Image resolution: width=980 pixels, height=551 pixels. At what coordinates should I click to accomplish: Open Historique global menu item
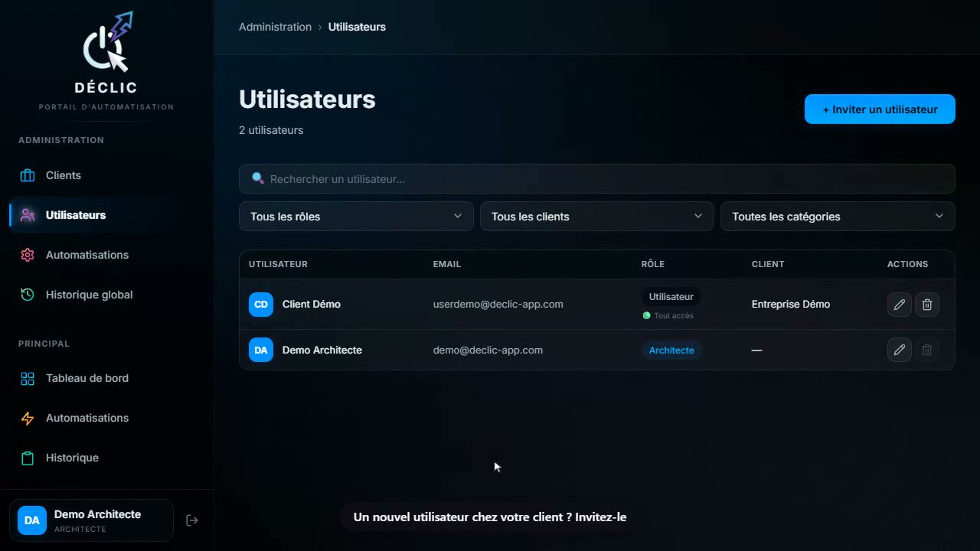click(106, 295)
